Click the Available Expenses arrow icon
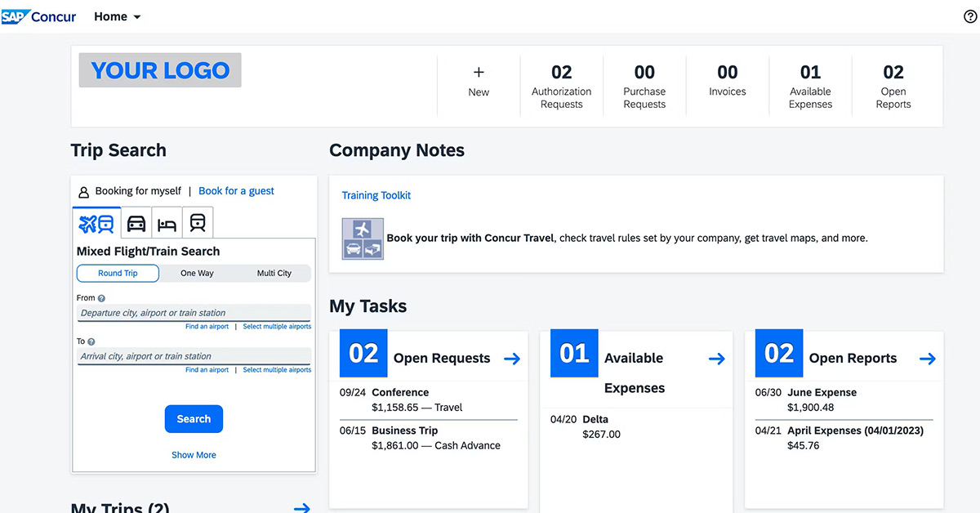This screenshot has height=513, width=980. click(716, 359)
